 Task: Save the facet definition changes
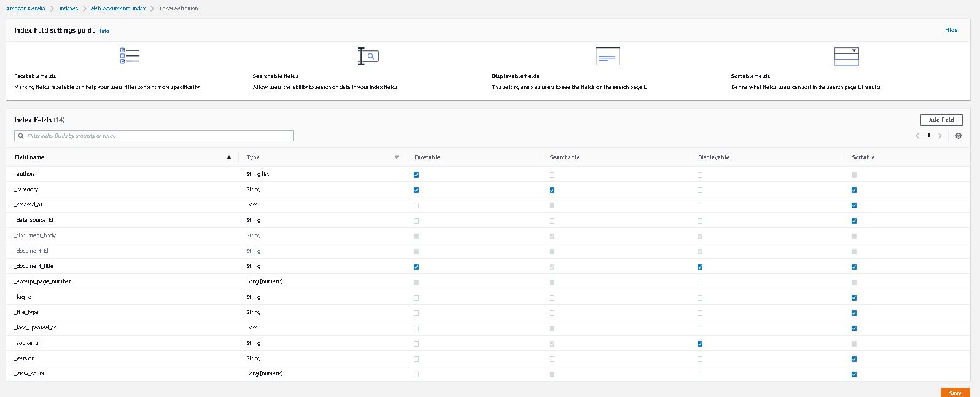coord(955,393)
